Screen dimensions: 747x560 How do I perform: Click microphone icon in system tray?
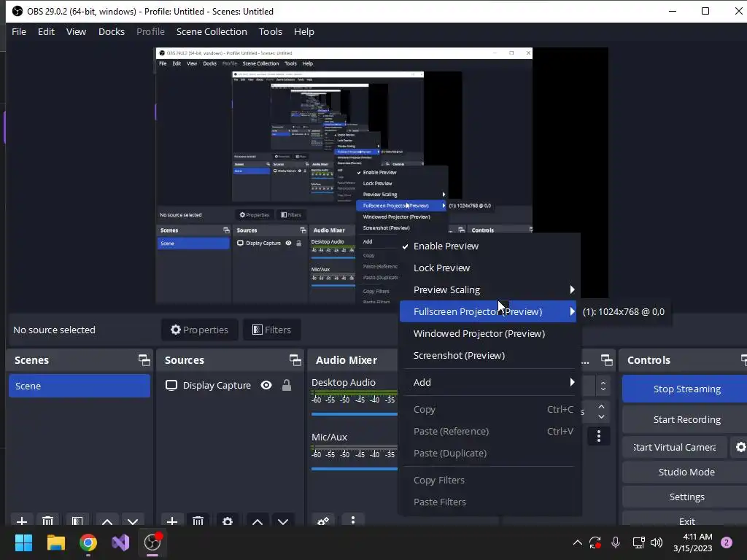pos(616,542)
